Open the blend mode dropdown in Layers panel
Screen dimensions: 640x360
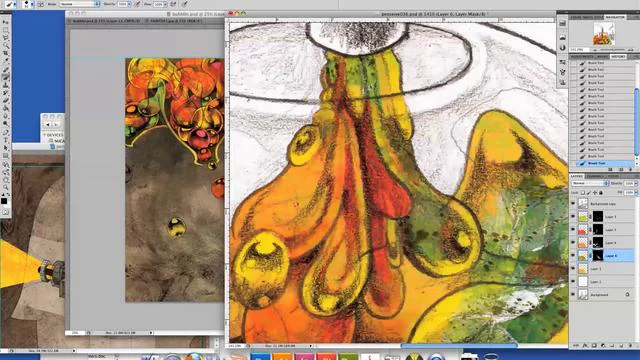(590, 184)
